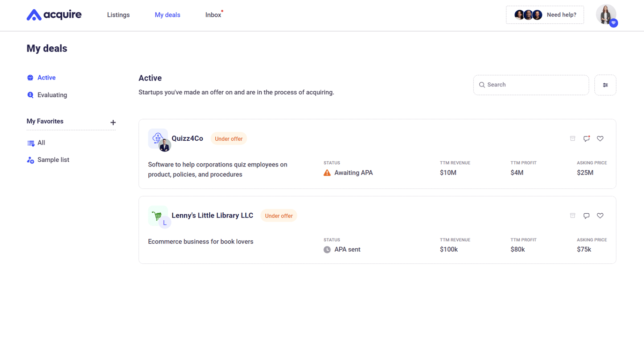644x361 pixels.
Task: Click into the Search input field
Action: tap(531, 85)
